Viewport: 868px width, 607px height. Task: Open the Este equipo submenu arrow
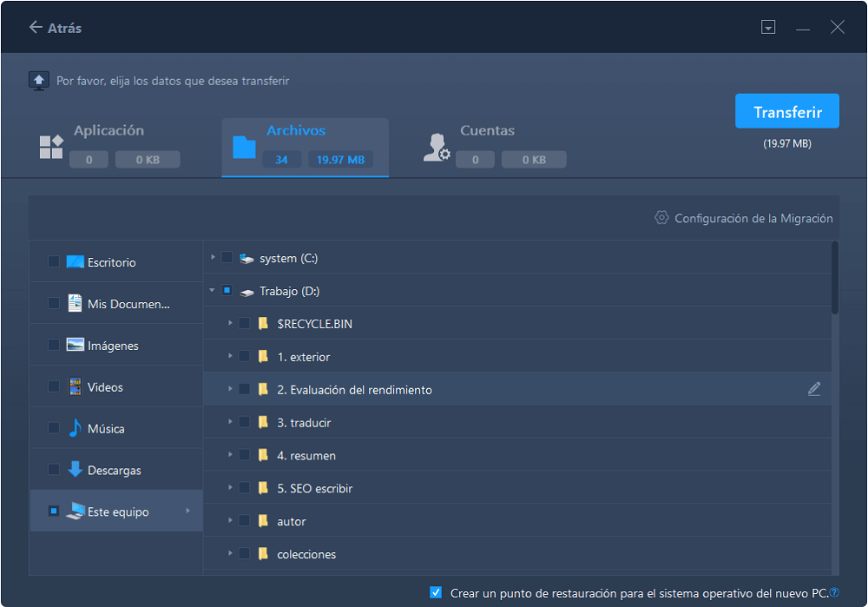tap(187, 511)
